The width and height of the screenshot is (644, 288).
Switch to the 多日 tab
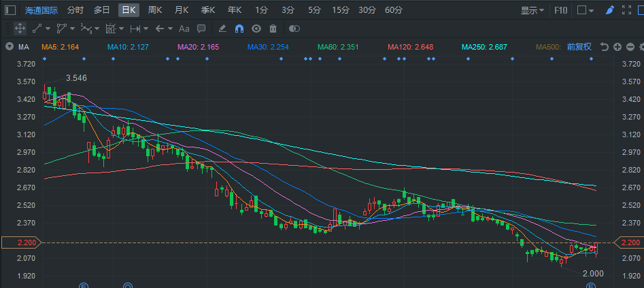click(x=101, y=10)
